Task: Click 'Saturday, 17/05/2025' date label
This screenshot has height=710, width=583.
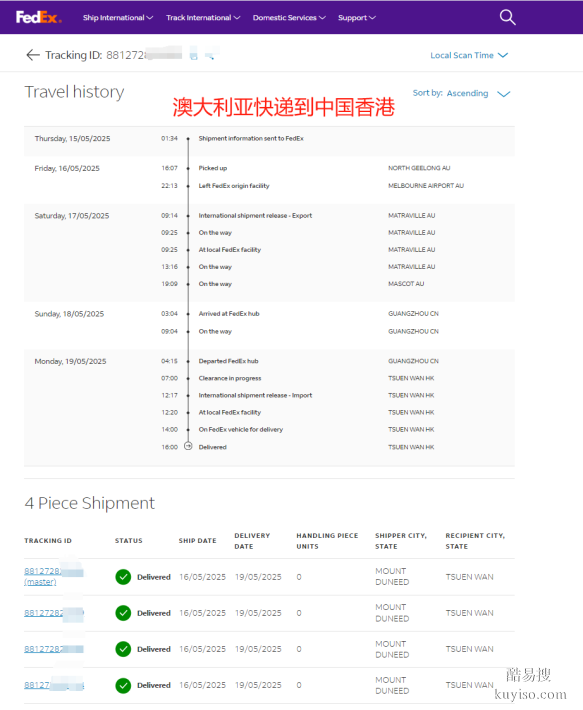Action: [x=72, y=216]
